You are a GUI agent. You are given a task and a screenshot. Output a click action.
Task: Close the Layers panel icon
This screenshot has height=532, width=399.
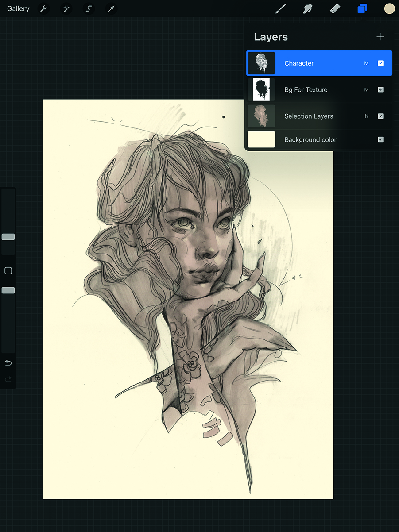point(362,9)
